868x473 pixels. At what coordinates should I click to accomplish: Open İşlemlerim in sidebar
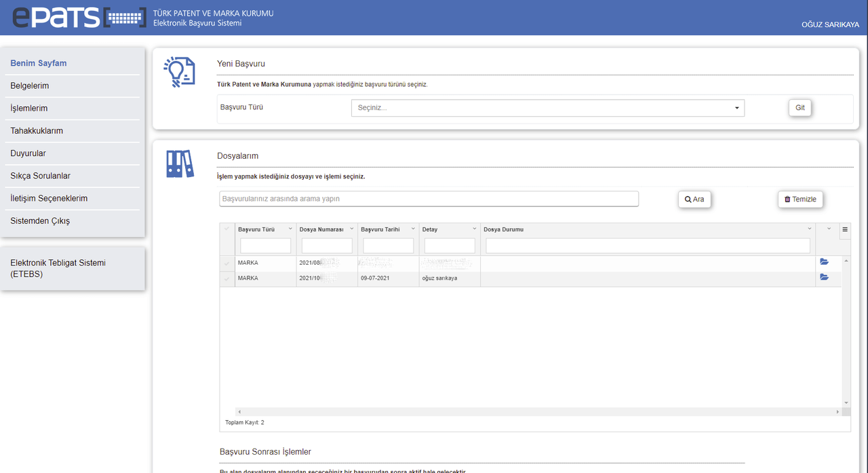[29, 108]
